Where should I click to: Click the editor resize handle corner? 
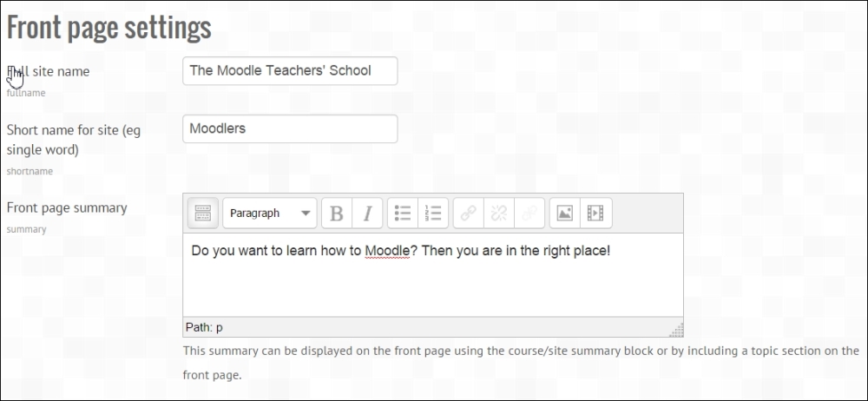point(676,330)
